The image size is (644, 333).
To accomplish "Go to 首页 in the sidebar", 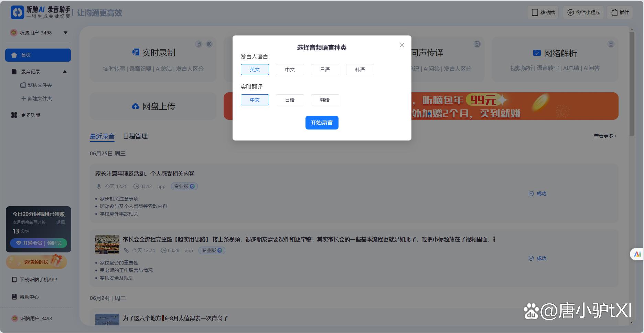I will [38, 55].
